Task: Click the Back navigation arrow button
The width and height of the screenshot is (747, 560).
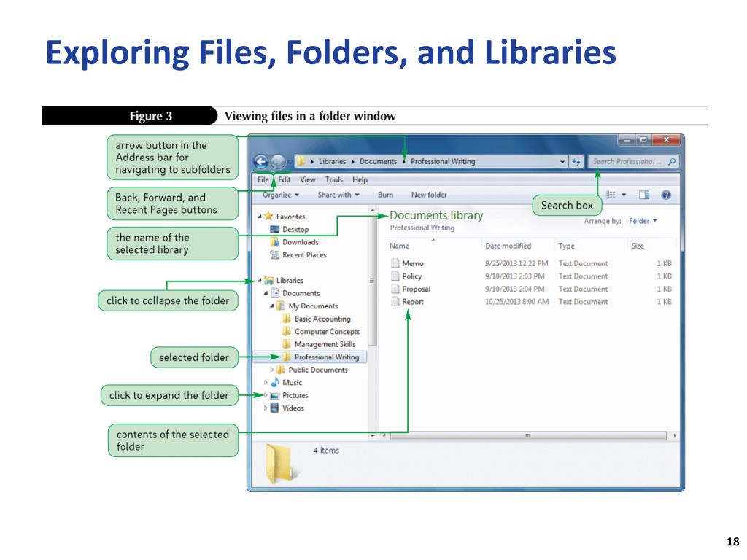Action: [261, 162]
